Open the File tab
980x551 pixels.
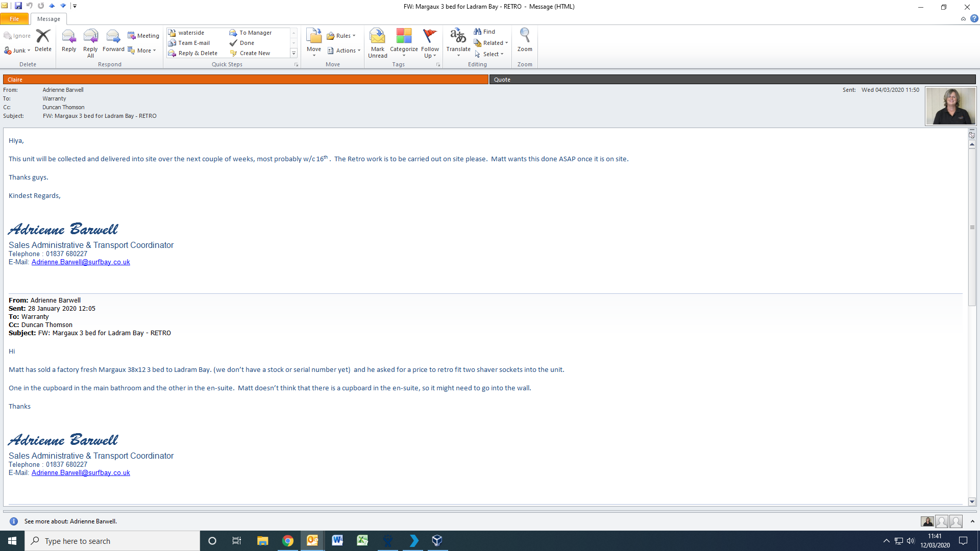coord(14,19)
